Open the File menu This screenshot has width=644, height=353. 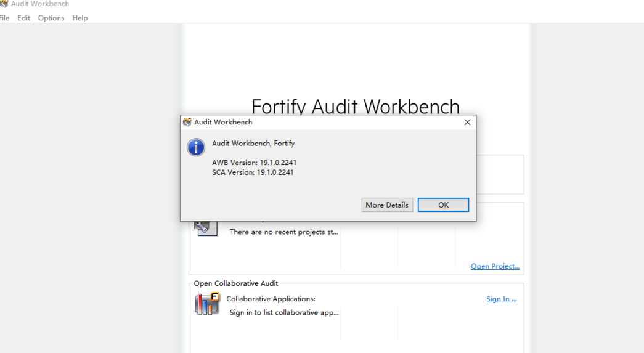pos(4,18)
